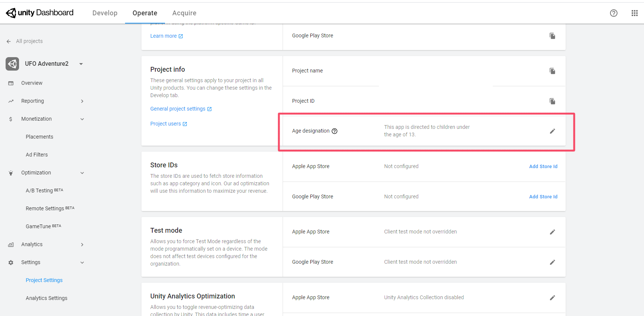Viewport: 644px width, 316px height.
Task: Expand the Reporting section chevron
Action: 82,101
